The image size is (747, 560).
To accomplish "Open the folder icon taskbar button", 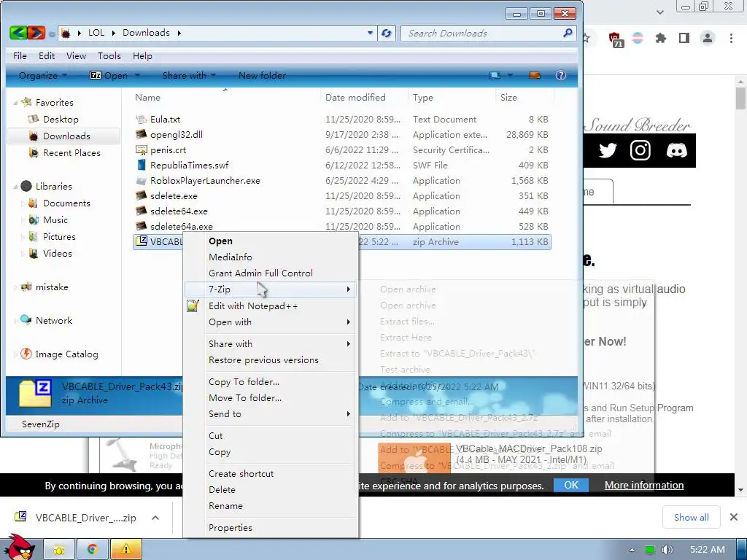I will pos(59,550).
